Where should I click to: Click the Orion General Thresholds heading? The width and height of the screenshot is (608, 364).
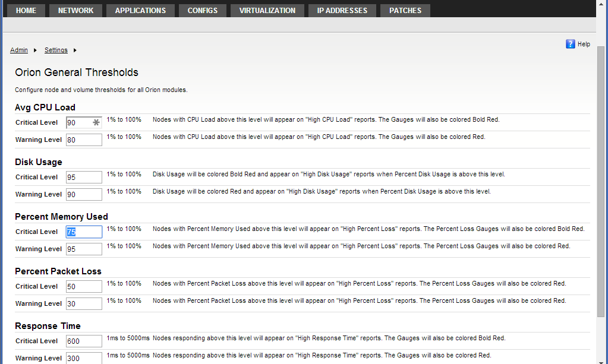[x=77, y=72]
